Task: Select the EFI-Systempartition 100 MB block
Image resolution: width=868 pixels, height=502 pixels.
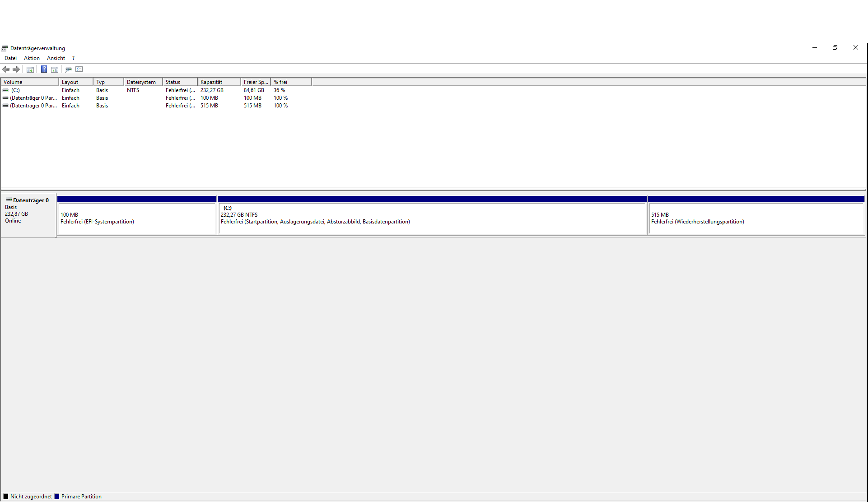Action: pos(137,218)
